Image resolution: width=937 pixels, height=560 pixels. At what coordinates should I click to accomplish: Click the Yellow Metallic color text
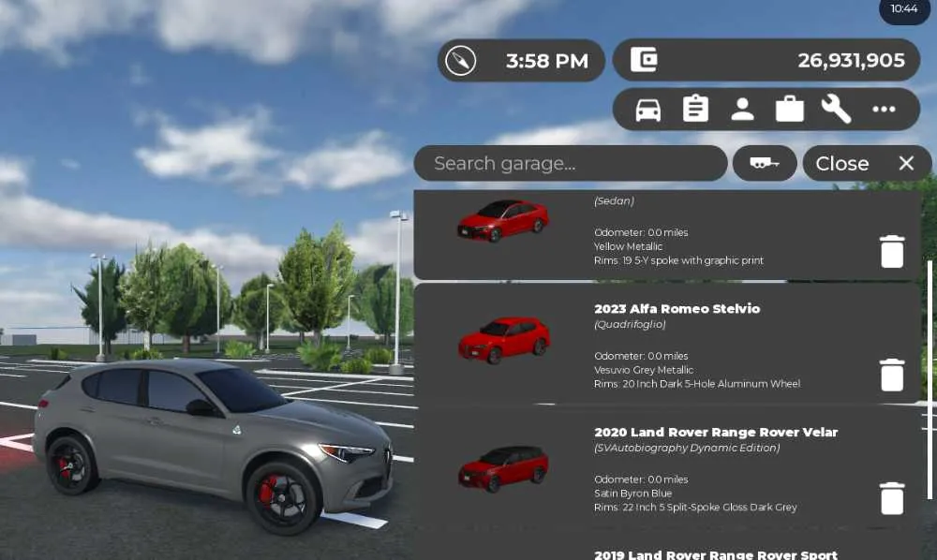tap(628, 246)
